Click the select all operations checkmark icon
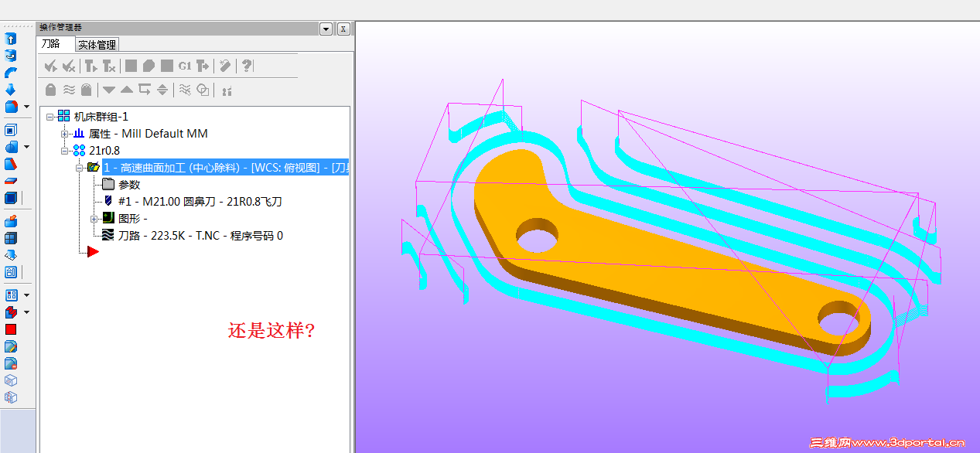The width and height of the screenshot is (980, 453). coord(51,66)
